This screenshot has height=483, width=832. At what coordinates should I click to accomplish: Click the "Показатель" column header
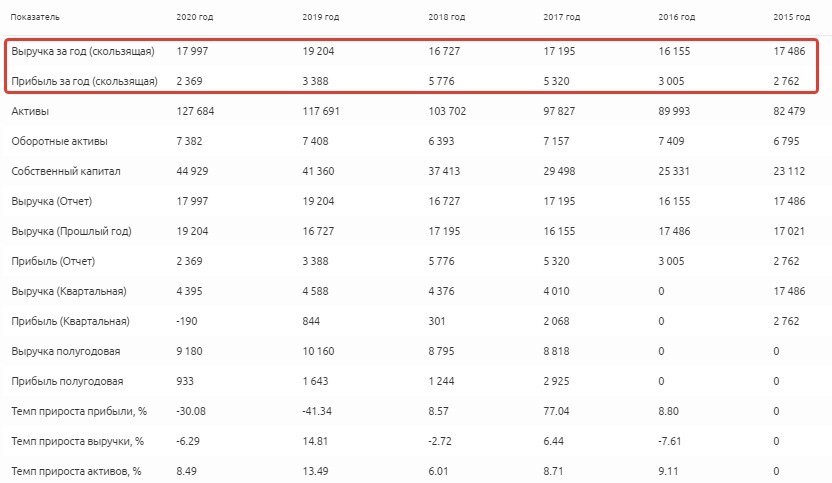(34, 17)
